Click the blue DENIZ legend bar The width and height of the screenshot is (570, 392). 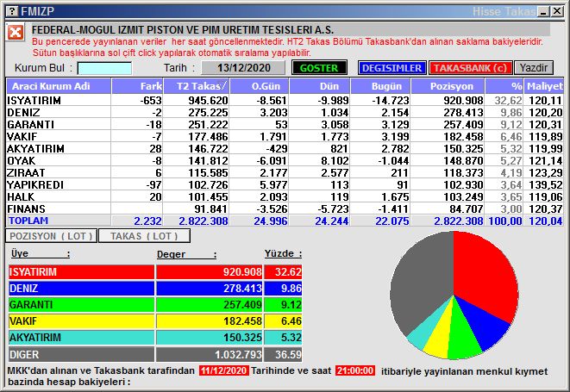[81, 289]
